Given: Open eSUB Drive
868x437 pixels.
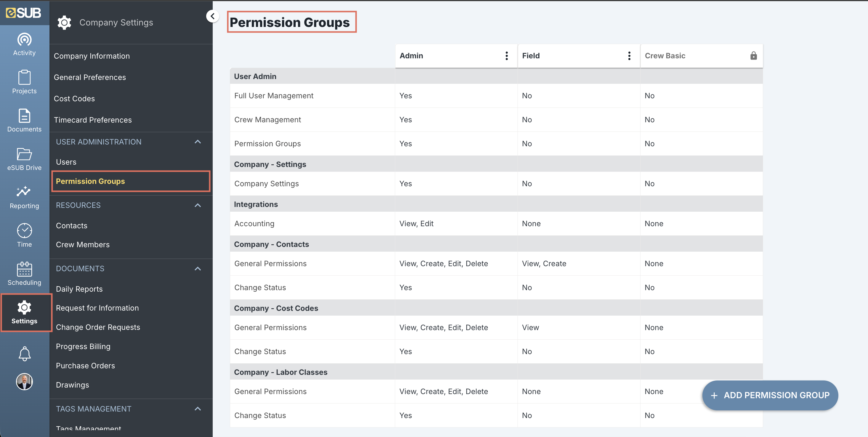Looking at the screenshot, I should click(x=24, y=159).
